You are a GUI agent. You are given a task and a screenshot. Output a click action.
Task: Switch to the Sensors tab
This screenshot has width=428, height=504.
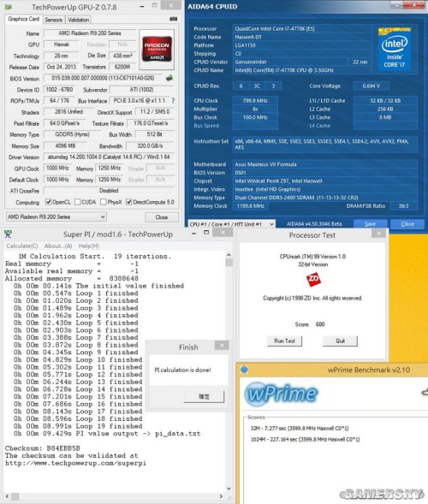53,20
